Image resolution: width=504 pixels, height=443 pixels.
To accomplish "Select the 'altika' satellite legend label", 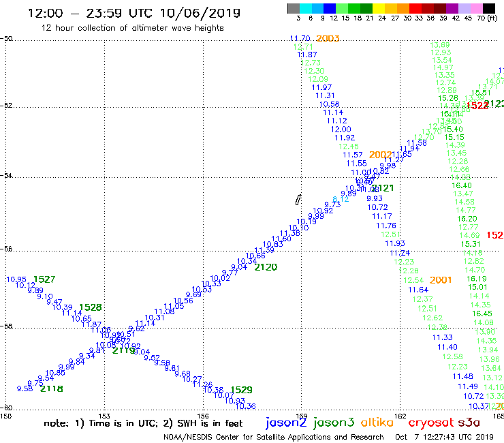I will [x=377, y=422].
